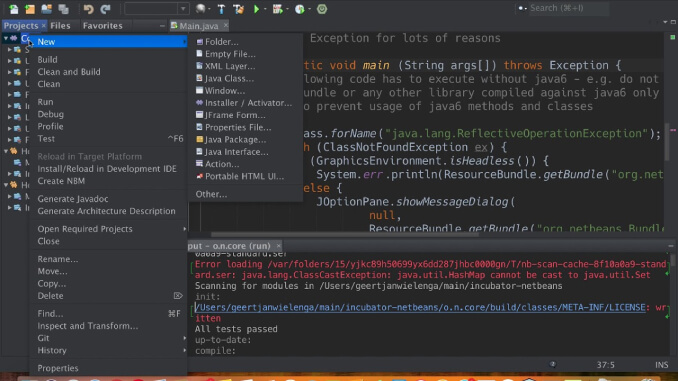
Task: Choose Test in the context menu
Action: pos(108,139)
